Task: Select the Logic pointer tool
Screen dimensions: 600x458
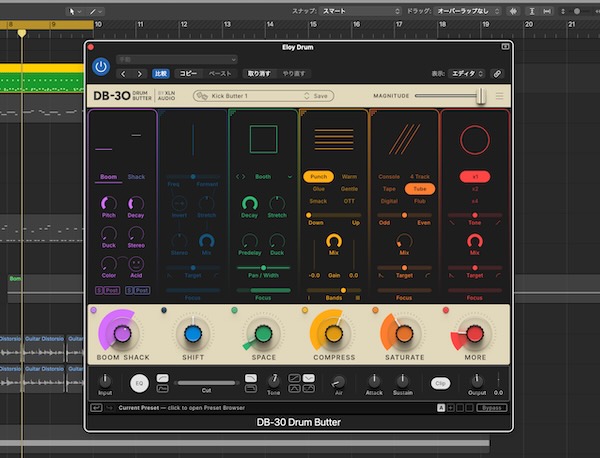Action: point(72,11)
